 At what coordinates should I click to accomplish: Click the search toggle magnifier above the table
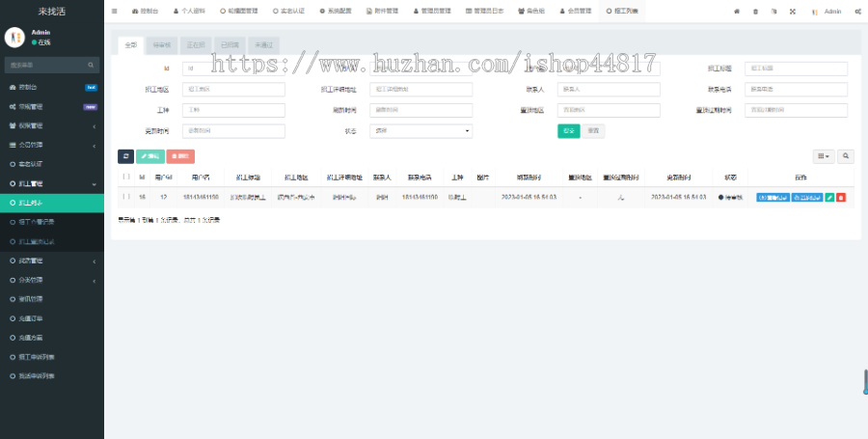[845, 156]
